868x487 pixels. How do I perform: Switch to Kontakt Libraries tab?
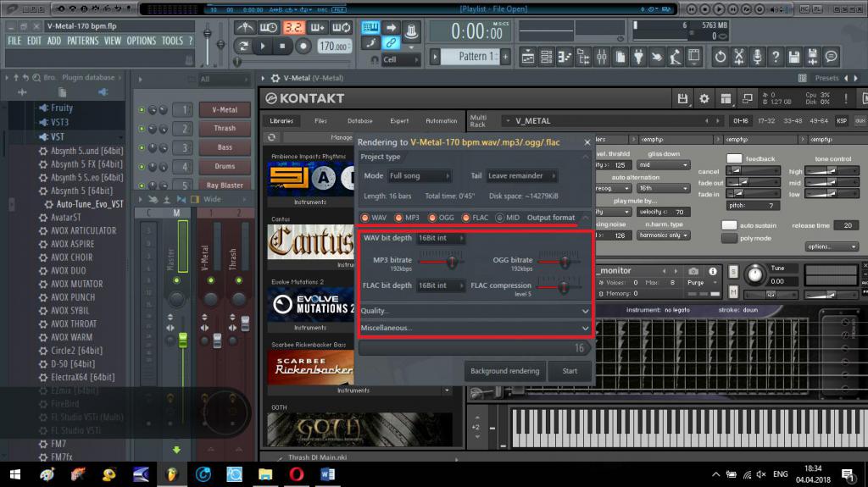click(281, 120)
